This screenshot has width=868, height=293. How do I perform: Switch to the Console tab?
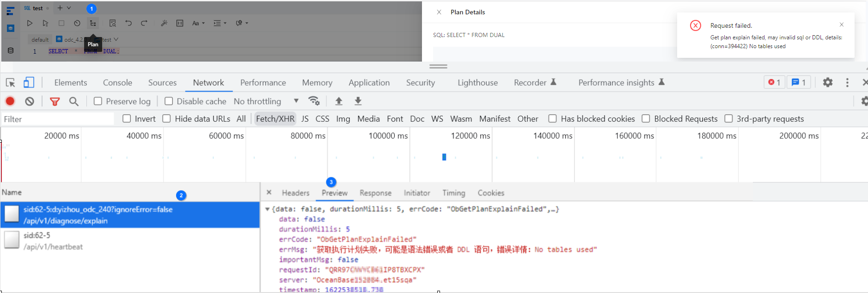117,83
